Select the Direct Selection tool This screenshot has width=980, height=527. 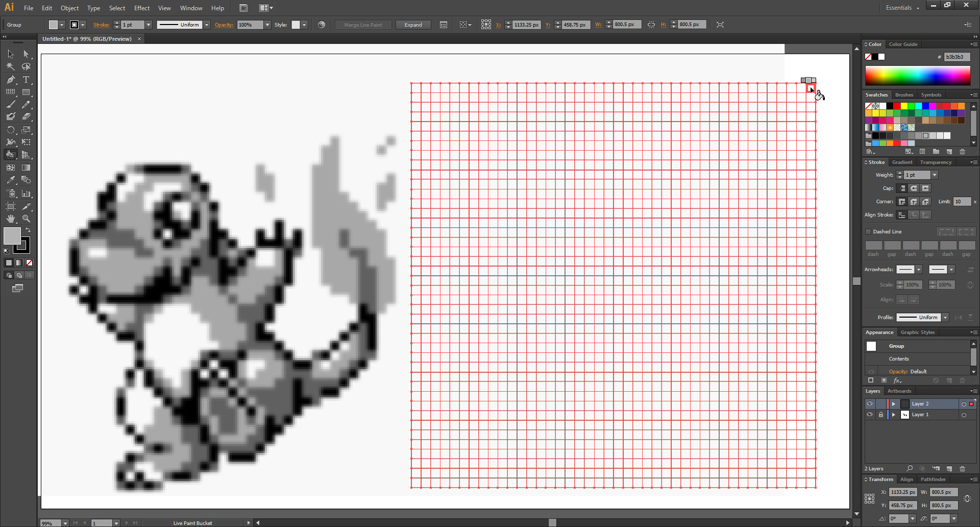(x=26, y=54)
